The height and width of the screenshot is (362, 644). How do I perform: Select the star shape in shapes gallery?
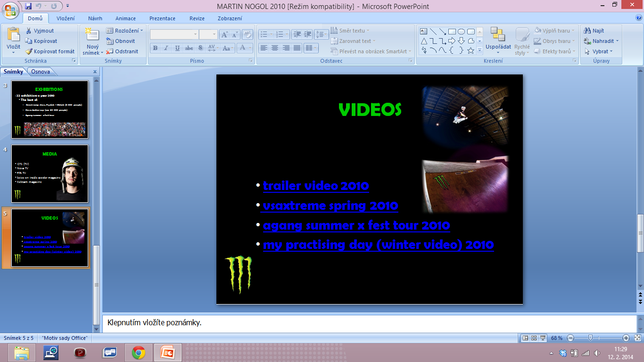point(471,50)
